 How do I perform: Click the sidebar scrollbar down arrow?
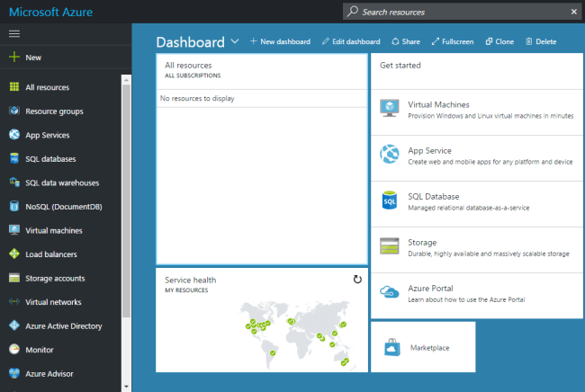126,387
